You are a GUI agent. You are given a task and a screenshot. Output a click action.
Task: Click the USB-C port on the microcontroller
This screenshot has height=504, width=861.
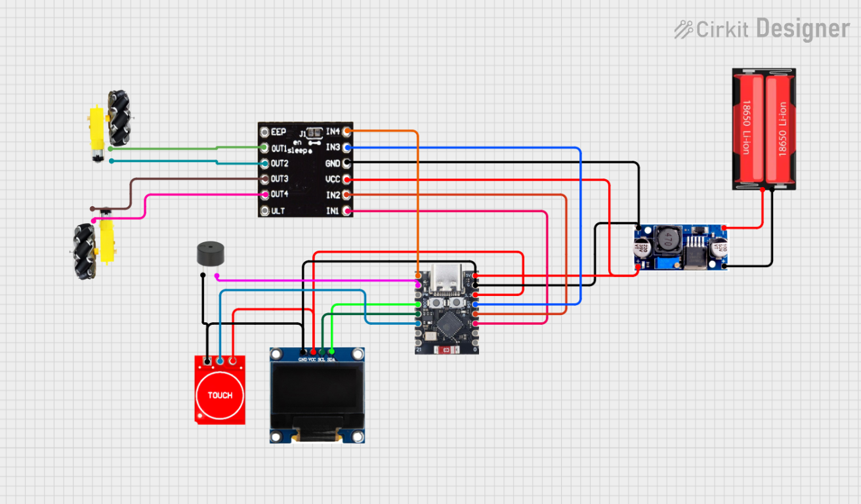pos(446,280)
